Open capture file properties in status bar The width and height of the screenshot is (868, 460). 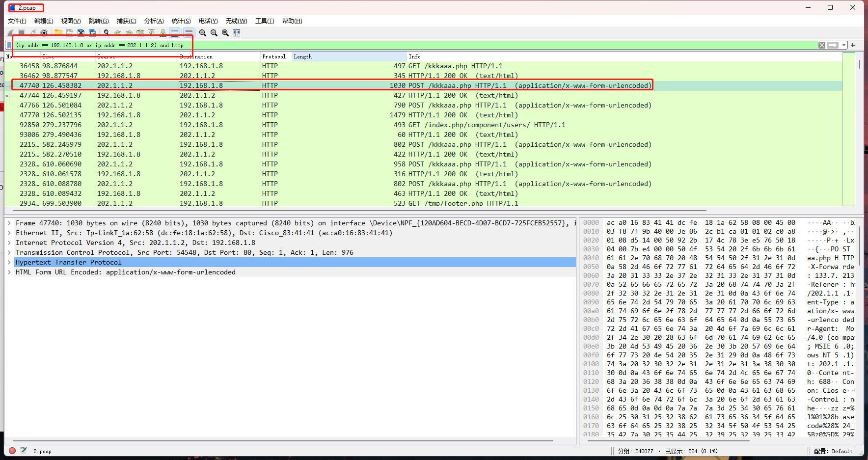pos(23,451)
